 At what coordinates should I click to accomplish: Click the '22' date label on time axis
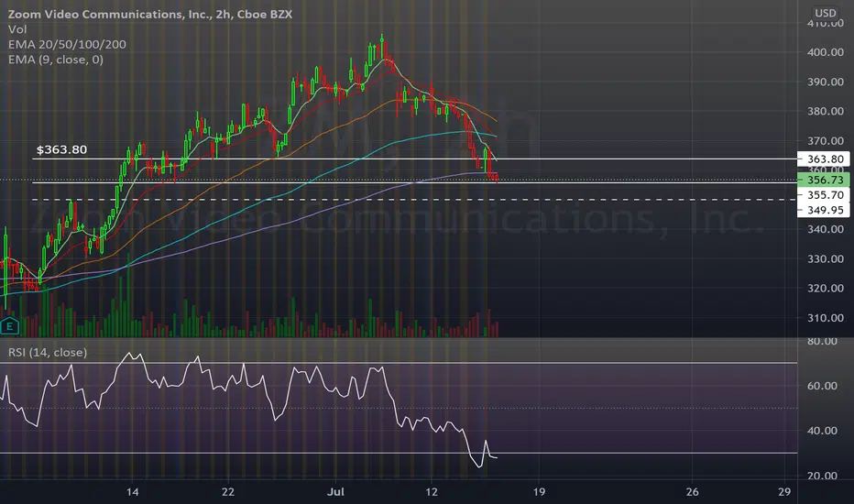227,492
